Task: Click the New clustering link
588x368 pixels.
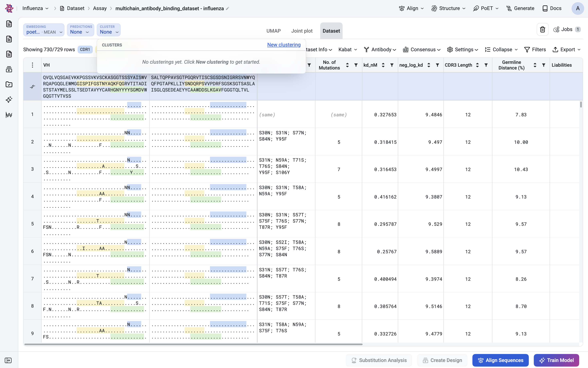Action: tap(284, 45)
